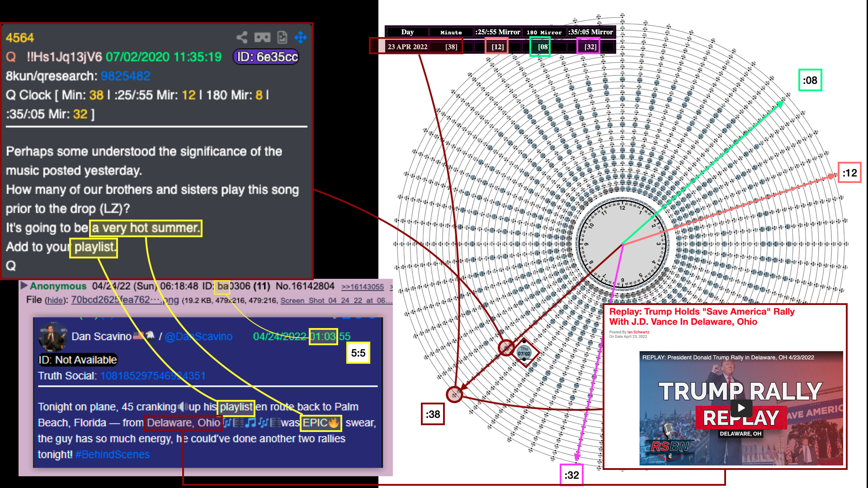Screen dimensions: 868x488
Task: Click the Thu 07/02 clock marker
Action: click(524, 352)
